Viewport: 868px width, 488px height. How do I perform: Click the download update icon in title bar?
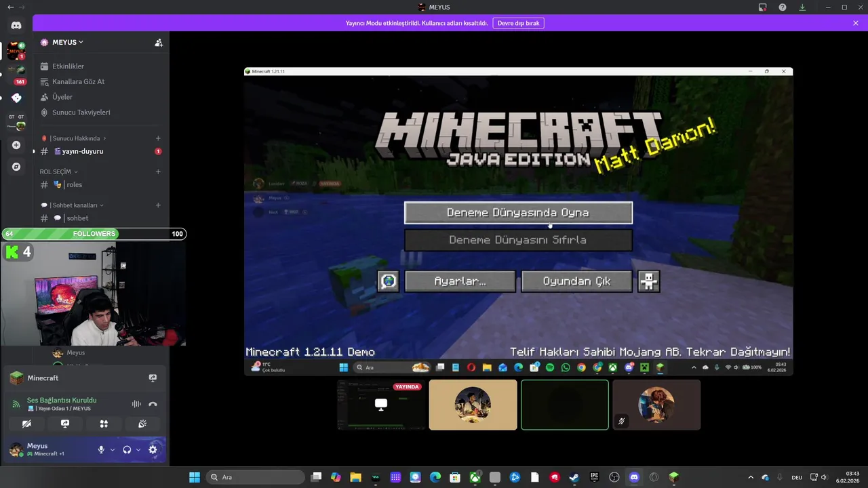(x=802, y=7)
